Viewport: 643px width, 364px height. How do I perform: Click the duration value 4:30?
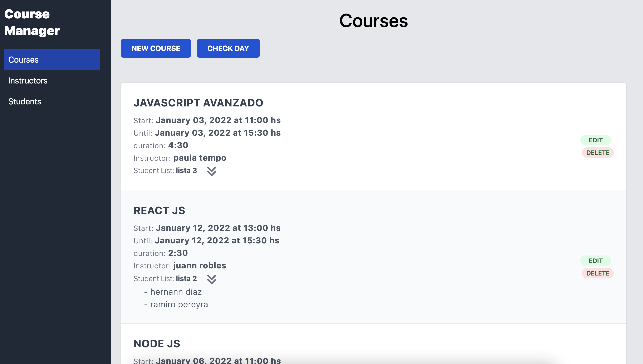[x=178, y=145]
